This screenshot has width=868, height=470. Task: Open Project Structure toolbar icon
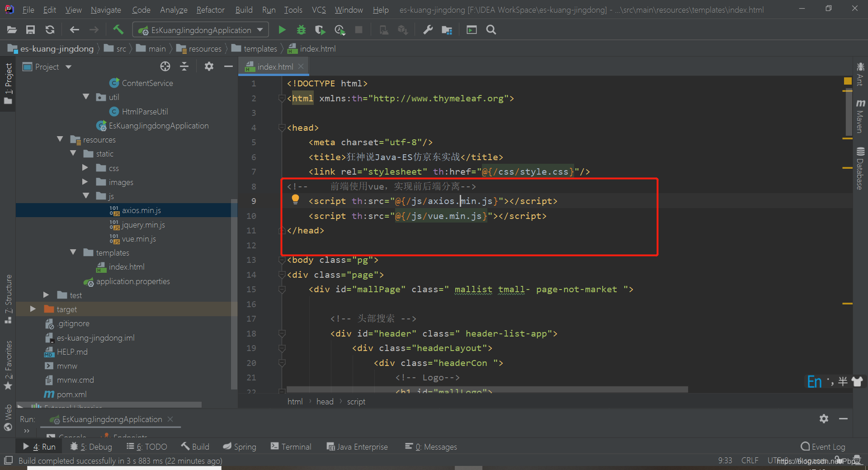[x=447, y=30]
